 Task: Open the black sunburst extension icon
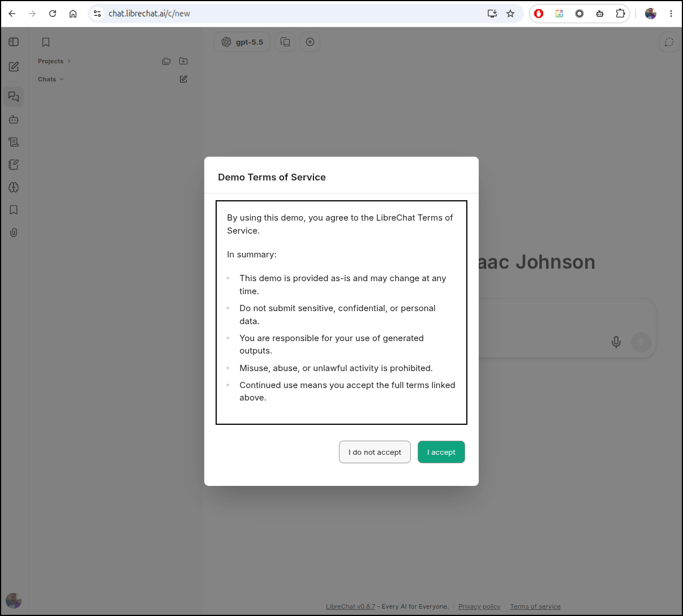[579, 14]
